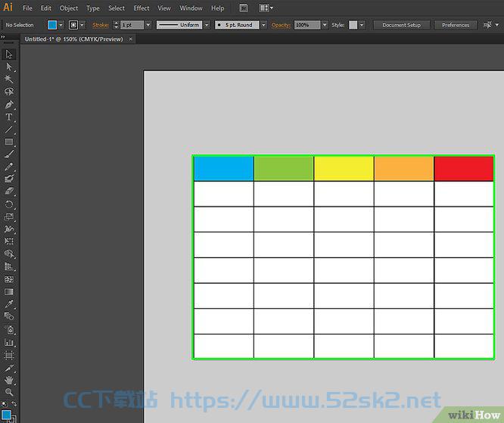This screenshot has width=504, height=423.
Task: Open the Stroke panel link
Action: coord(101,25)
